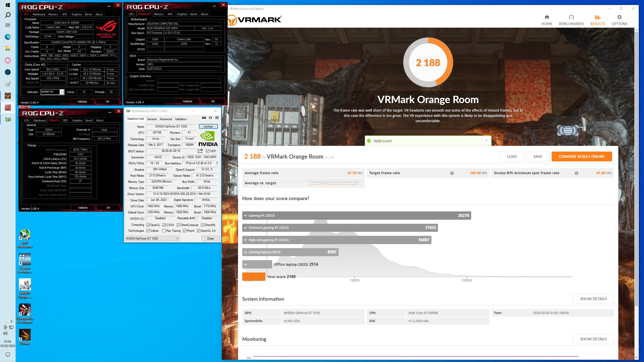The image size is (644, 362).
Task: Expand the Premium gaming PC (2023) row
Action: tap(340, 228)
